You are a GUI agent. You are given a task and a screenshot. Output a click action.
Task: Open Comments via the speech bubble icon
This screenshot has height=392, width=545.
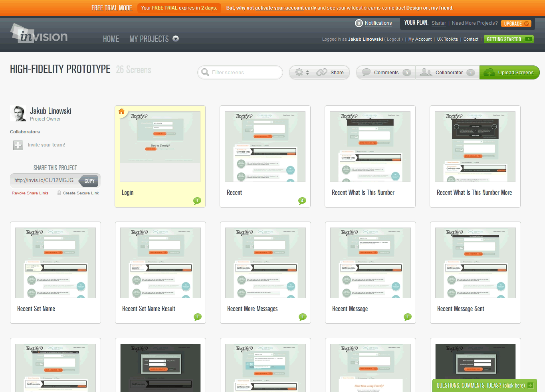pyautogui.click(x=366, y=72)
